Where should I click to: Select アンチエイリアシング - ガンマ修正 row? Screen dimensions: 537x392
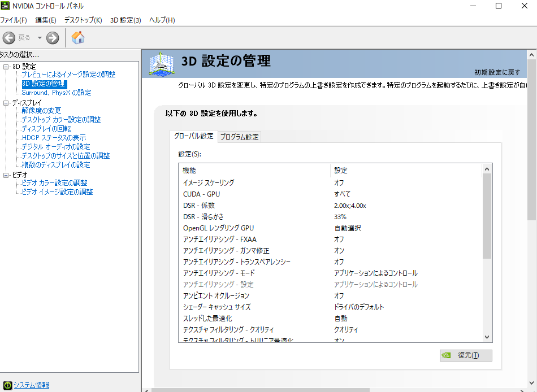331,251
